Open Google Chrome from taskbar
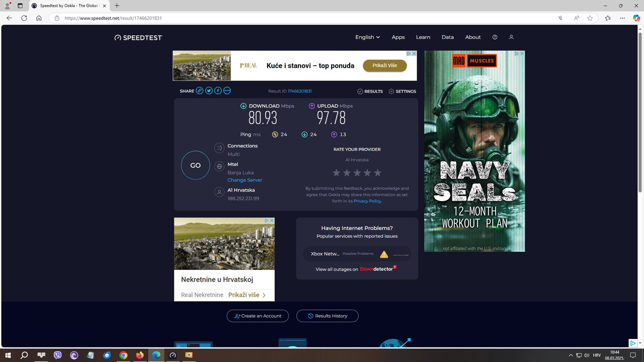 click(123, 355)
